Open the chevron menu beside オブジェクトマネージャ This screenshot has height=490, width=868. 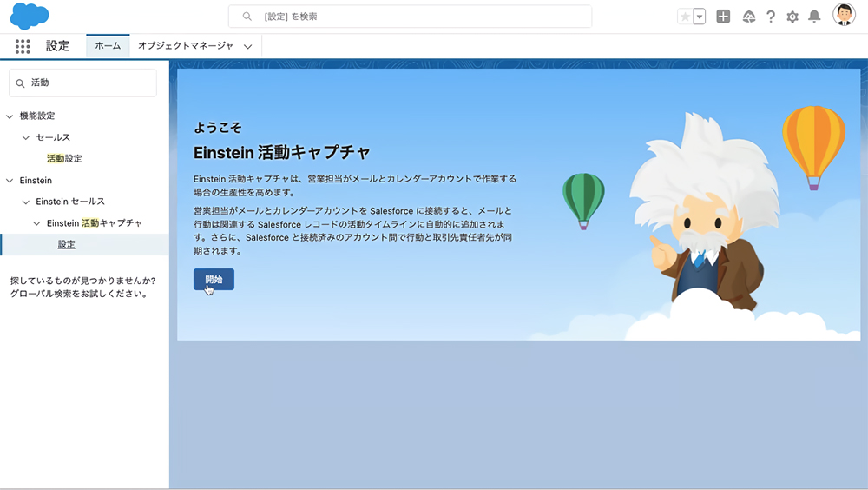(248, 47)
